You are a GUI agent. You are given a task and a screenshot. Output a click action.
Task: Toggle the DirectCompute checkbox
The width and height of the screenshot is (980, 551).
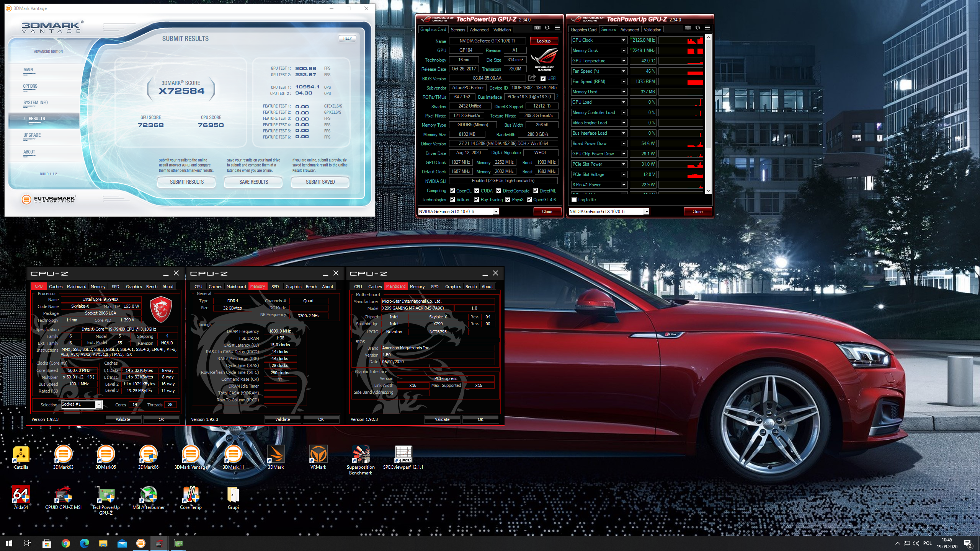tap(499, 191)
